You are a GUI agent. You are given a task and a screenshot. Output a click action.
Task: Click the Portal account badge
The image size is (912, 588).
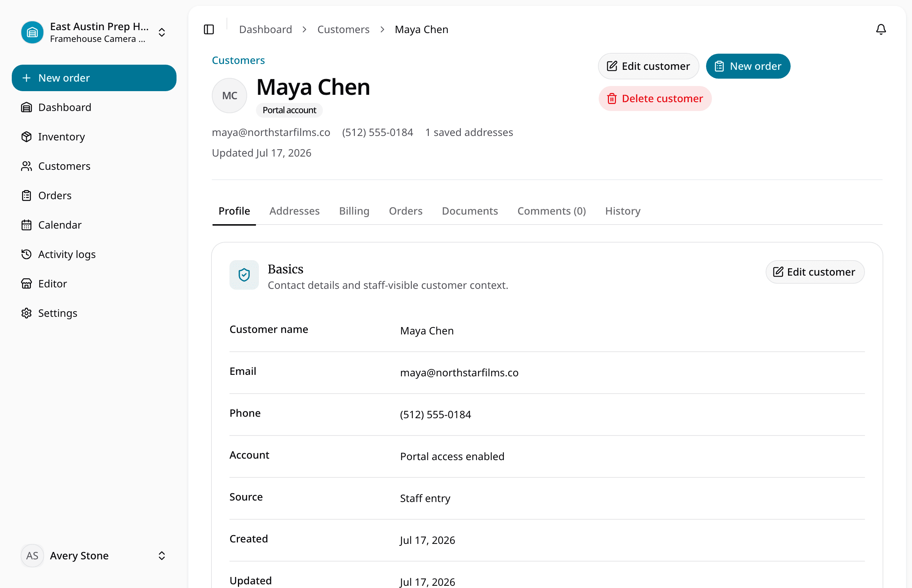[289, 110]
